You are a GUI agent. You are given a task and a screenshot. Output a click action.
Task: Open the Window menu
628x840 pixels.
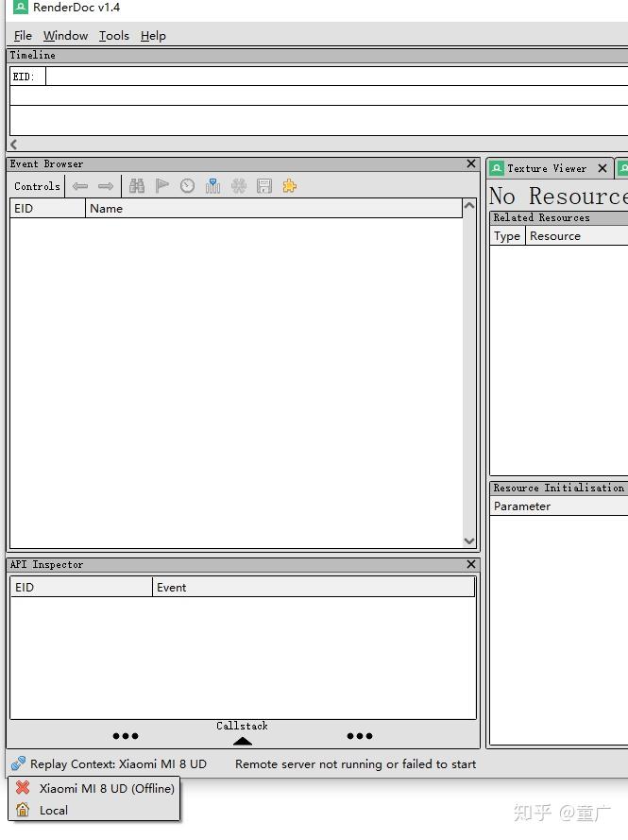[x=65, y=35]
